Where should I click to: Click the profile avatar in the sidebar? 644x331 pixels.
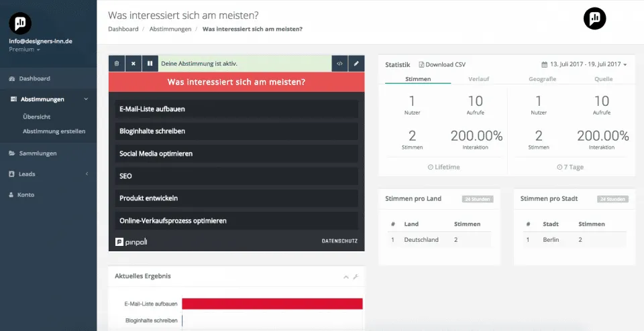tap(20, 23)
